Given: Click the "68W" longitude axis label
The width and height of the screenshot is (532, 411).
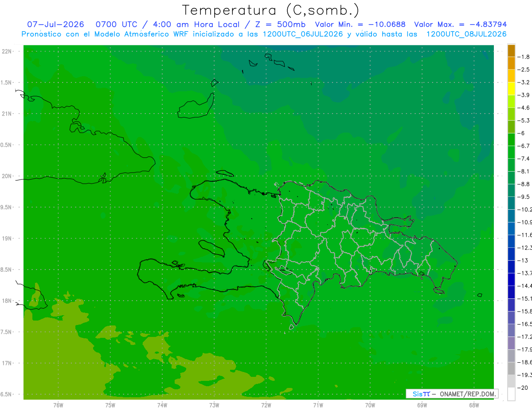Looking at the screenshot, I should (474, 405).
